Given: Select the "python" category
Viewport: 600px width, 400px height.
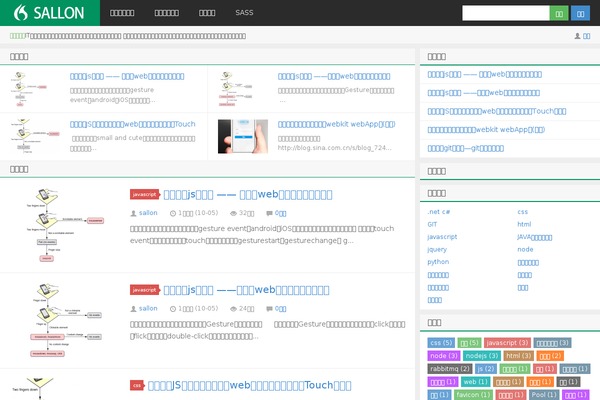Looking at the screenshot, I should click(x=438, y=262).
